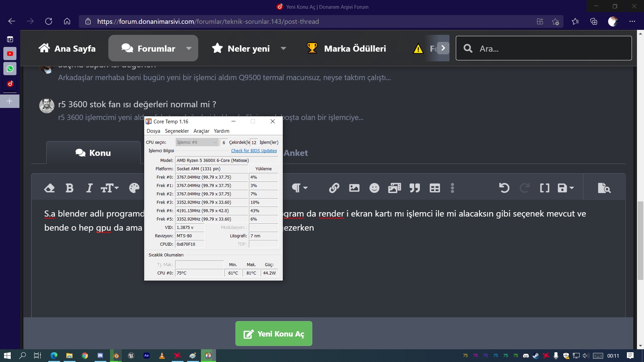Toggle italic text formatting
This screenshot has height=362, width=644.
pyautogui.click(x=89, y=188)
